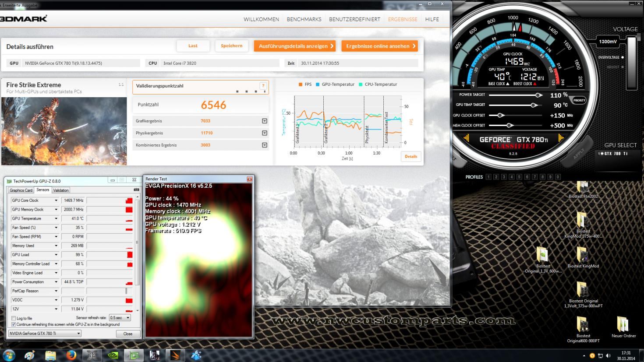This screenshot has height=362, width=644.
Task: Click the 1300mV voltage value box
Action: pos(608,42)
